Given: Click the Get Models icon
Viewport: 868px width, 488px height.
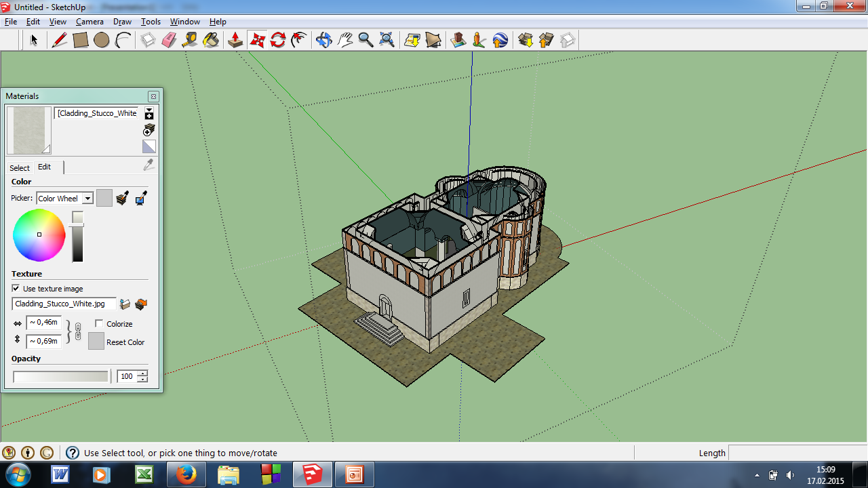Looking at the screenshot, I should coord(526,40).
